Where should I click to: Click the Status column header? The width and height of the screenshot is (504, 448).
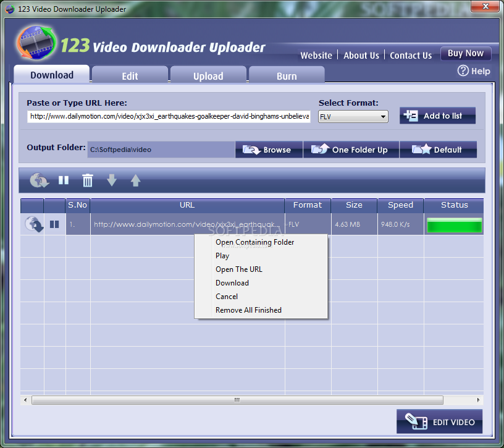coord(454,205)
